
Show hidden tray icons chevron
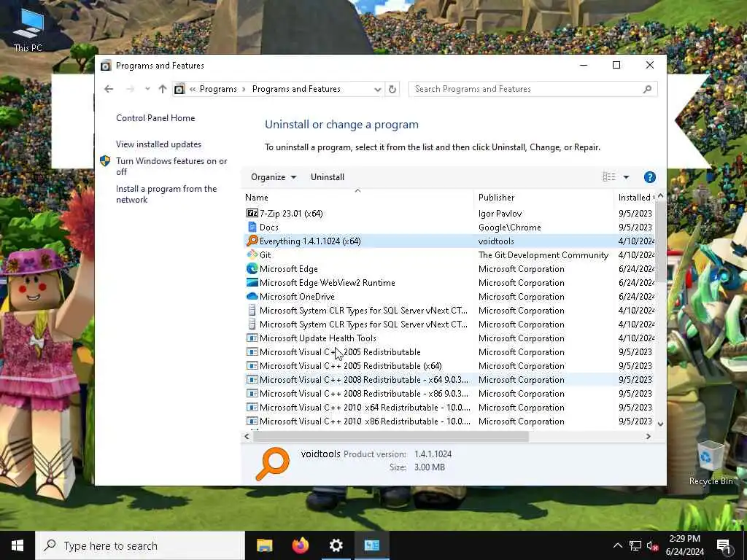[617, 545]
